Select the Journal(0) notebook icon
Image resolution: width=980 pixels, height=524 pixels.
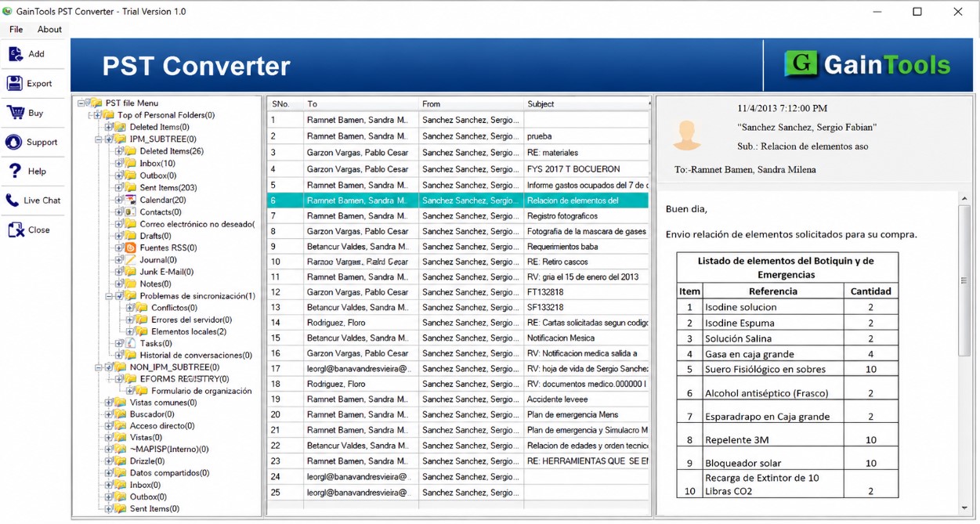point(131,259)
